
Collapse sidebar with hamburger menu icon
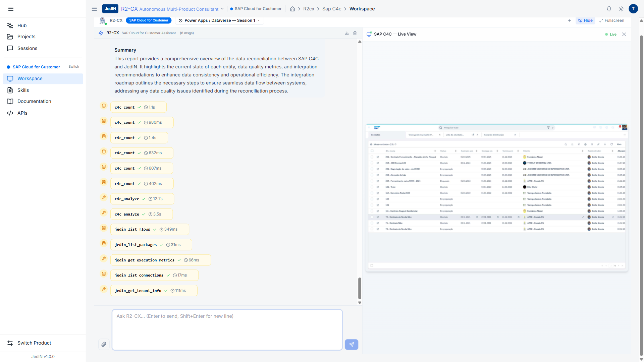tap(11, 9)
